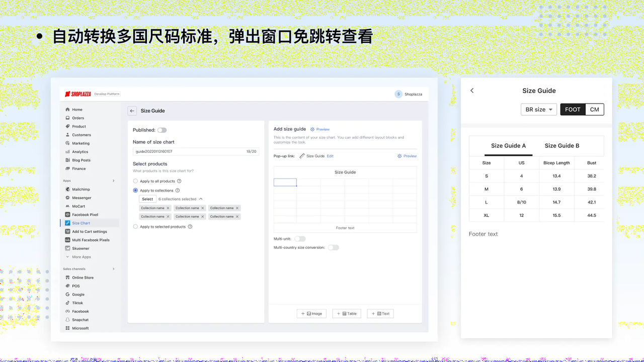This screenshot has height=362, width=644.
Task: Open the Snapchat sales channel
Action: [x=80, y=320]
